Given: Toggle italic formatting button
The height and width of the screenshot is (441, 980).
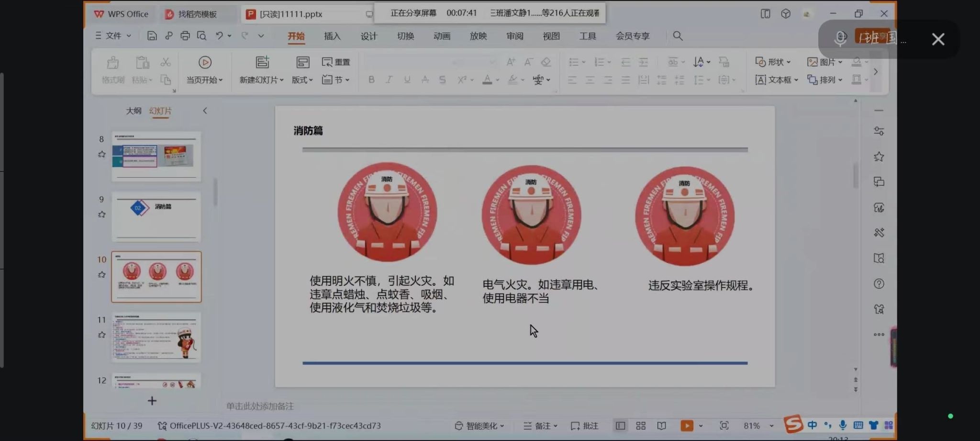Looking at the screenshot, I should (389, 80).
